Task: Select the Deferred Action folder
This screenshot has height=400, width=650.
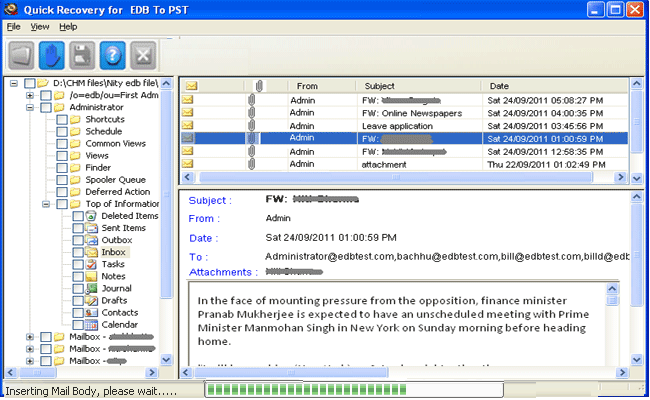Action: click(x=118, y=192)
